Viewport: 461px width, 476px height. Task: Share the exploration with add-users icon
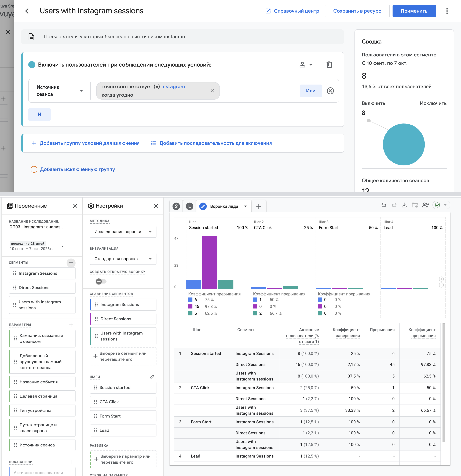[426, 205]
